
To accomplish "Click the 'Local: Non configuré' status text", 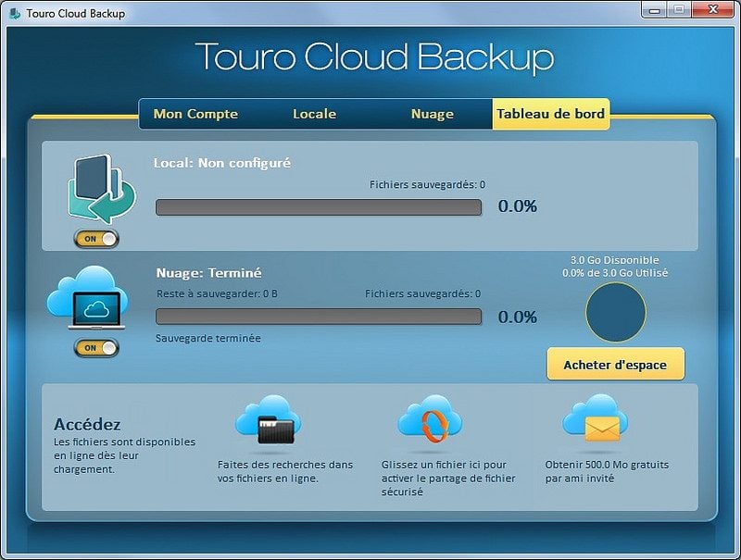I will click(222, 163).
